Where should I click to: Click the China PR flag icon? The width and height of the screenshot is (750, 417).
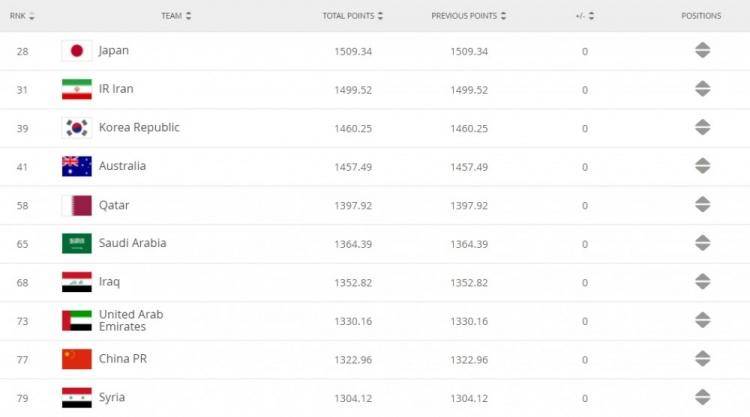pos(76,359)
